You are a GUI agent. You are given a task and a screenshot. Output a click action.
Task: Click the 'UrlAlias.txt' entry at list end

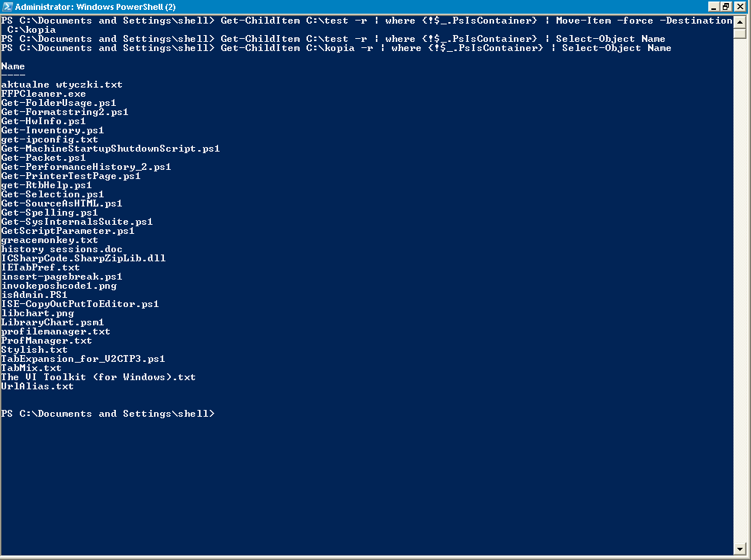(x=37, y=386)
